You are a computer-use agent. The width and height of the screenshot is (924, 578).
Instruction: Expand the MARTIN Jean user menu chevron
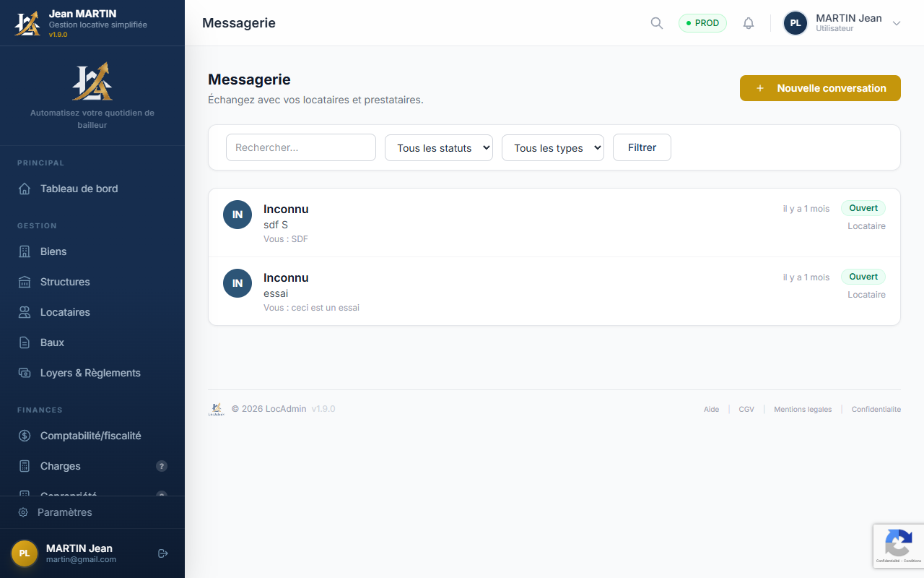[897, 23]
